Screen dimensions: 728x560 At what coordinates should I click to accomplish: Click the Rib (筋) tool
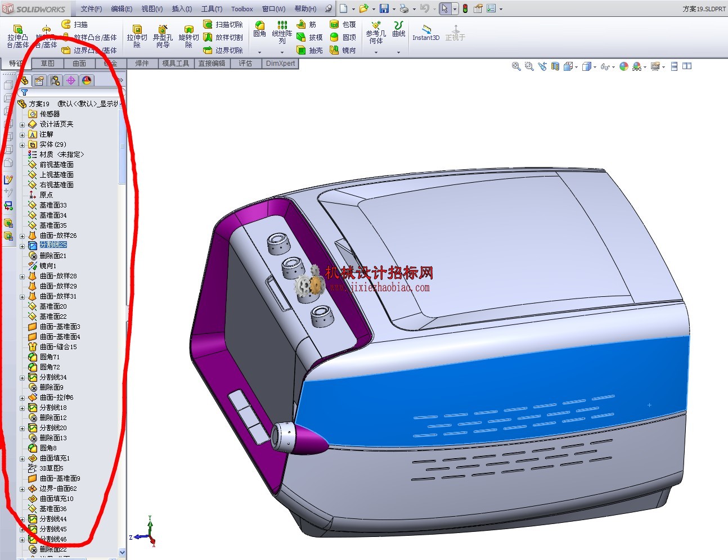pyautogui.click(x=306, y=24)
